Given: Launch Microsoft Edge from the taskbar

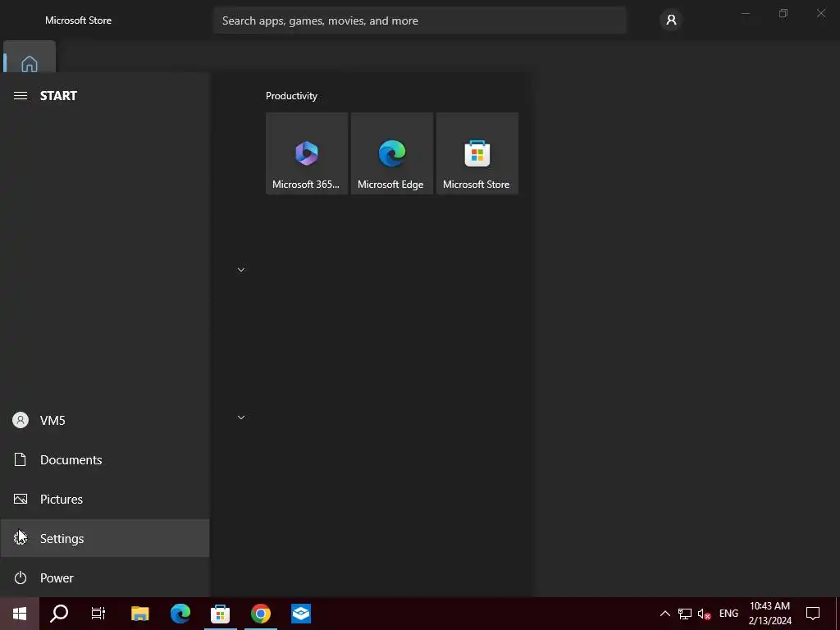Looking at the screenshot, I should 180,614.
